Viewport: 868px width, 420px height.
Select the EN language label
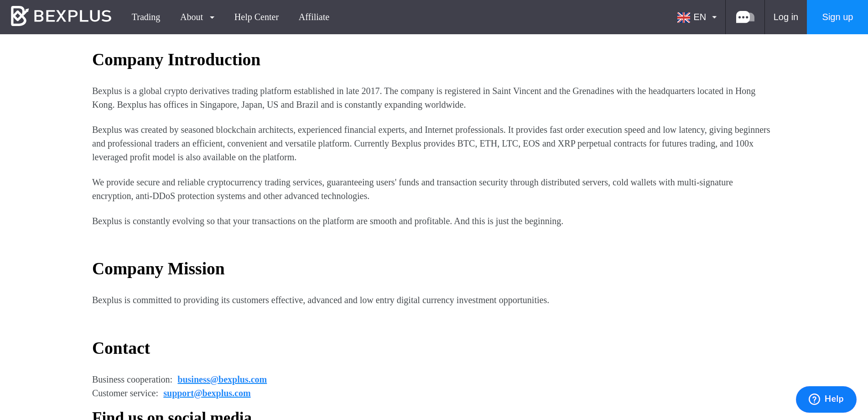point(700,17)
